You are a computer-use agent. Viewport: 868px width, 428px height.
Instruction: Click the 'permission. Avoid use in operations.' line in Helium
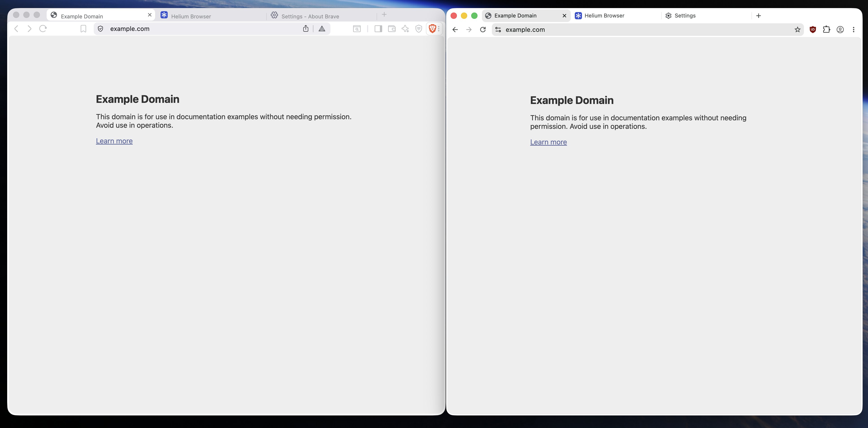point(588,127)
